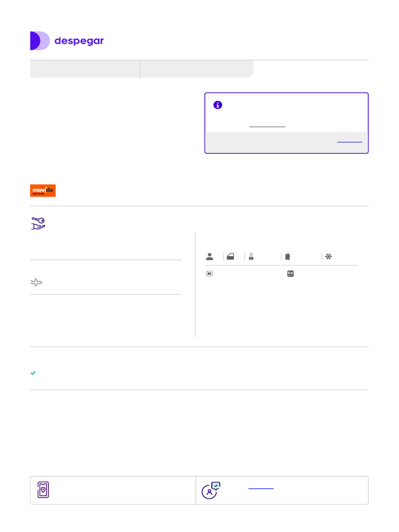
Task: Click the large suitcase icon
Action: (x=287, y=256)
